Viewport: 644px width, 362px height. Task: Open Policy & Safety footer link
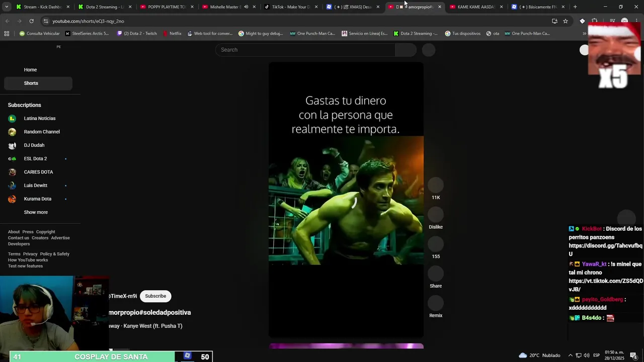pyautogui.click(x=55, y=254)
